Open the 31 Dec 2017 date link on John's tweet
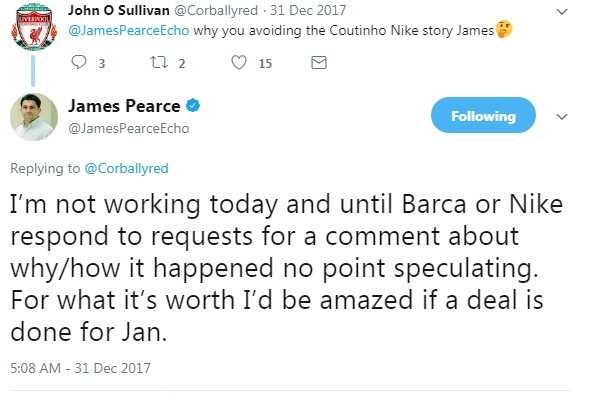This screenshot has width=594, height=393. click(308, 10)
